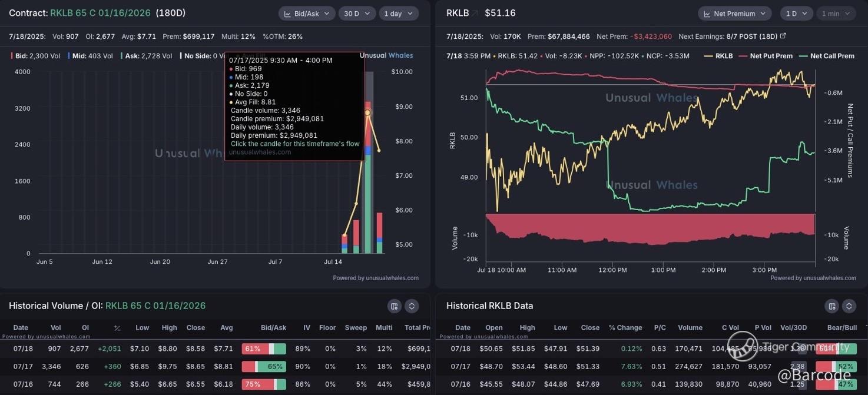Expand the Historical RKLB Data panel
Viewport: 868px width, 395px height.
(849, 306)
